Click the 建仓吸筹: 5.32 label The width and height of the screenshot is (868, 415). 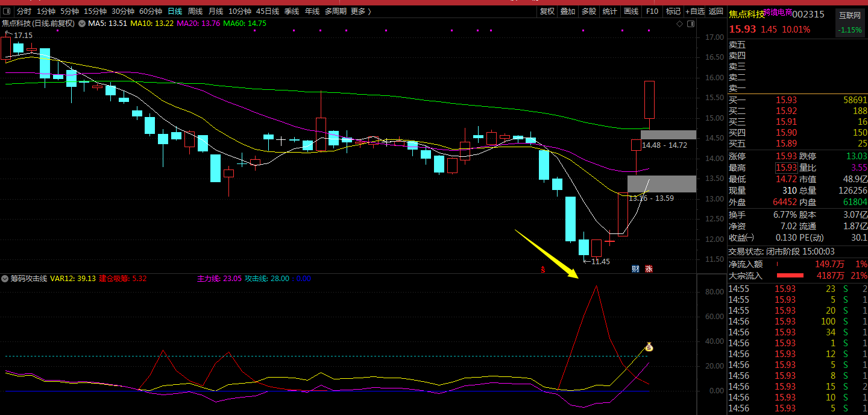click(x=123, y=279)
